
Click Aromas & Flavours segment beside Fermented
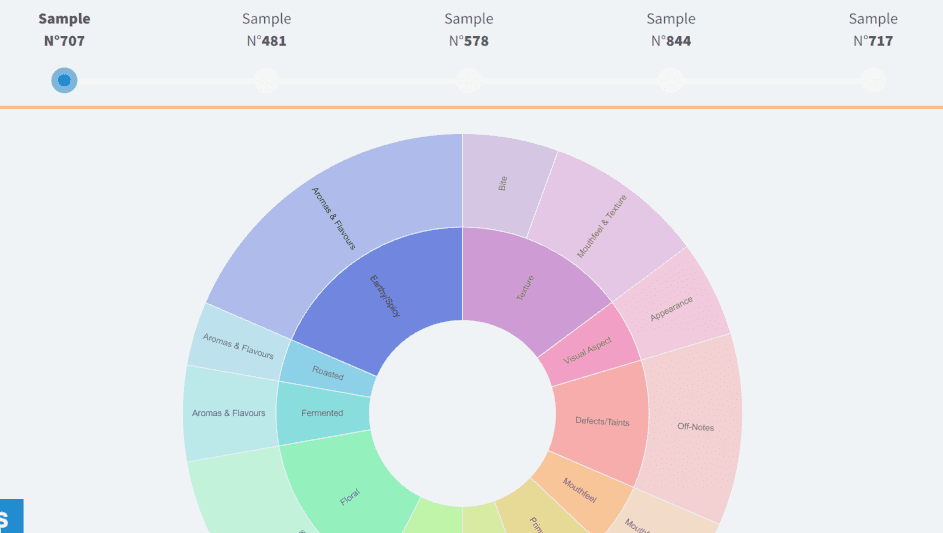[229, 413]
